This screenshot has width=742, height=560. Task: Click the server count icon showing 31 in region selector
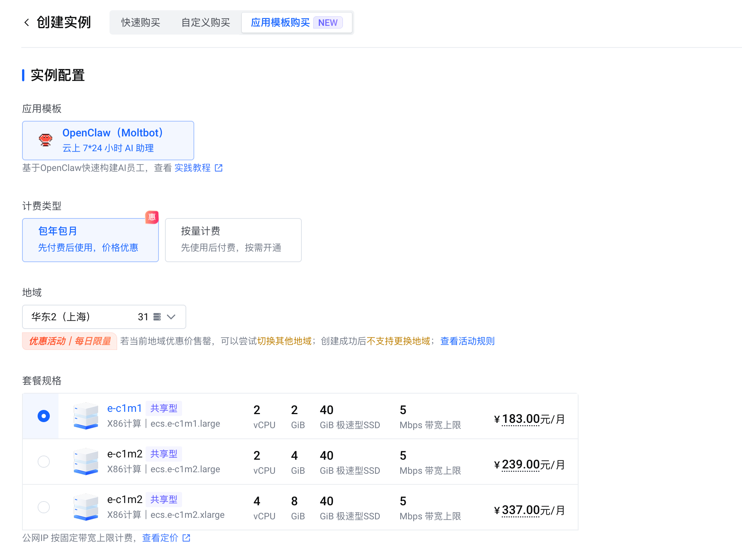[x=156, y=316]
